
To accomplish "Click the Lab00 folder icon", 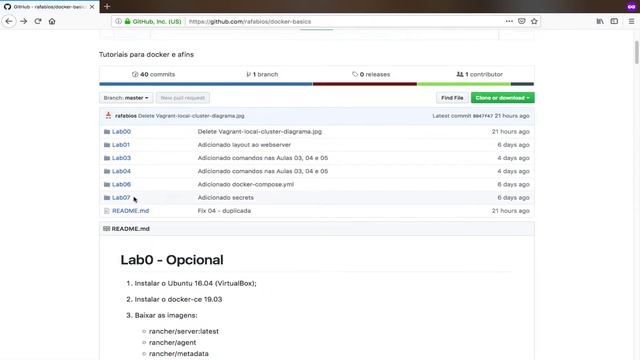I will 107,131.
